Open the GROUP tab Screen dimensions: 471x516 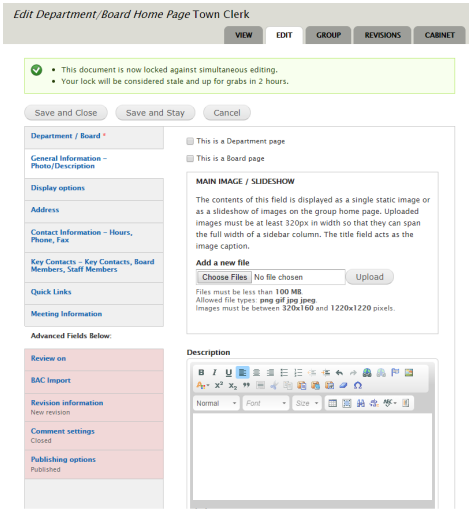(328, 35)
